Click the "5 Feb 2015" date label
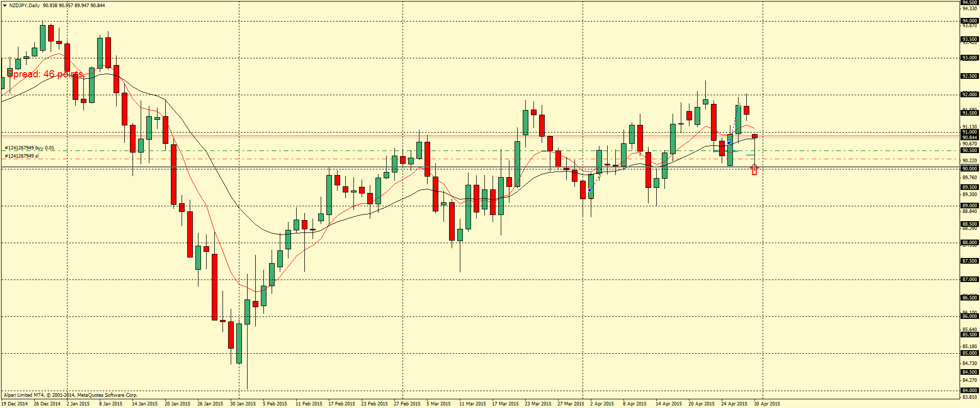The width and height of the screenshot is (980, 408). pos(275,404)
